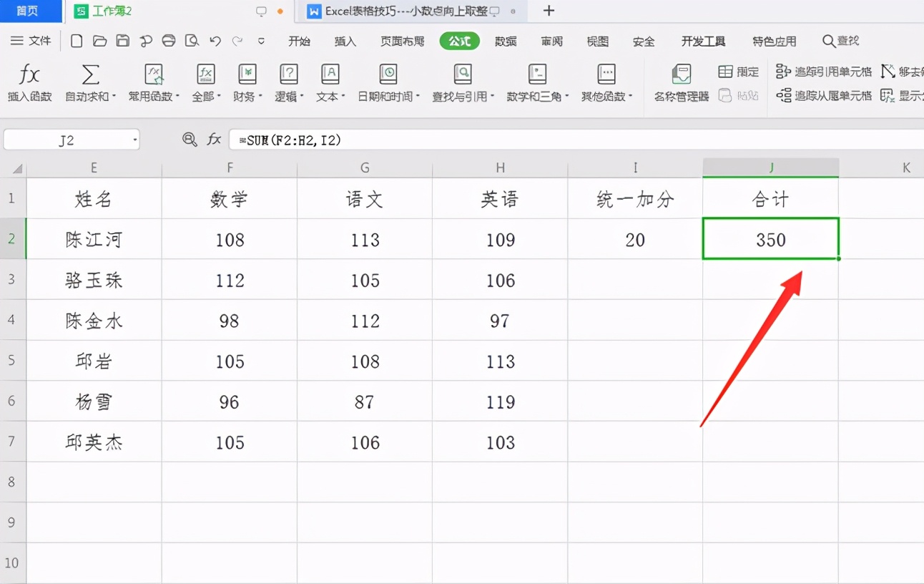Select the 350 total cell

771,239
